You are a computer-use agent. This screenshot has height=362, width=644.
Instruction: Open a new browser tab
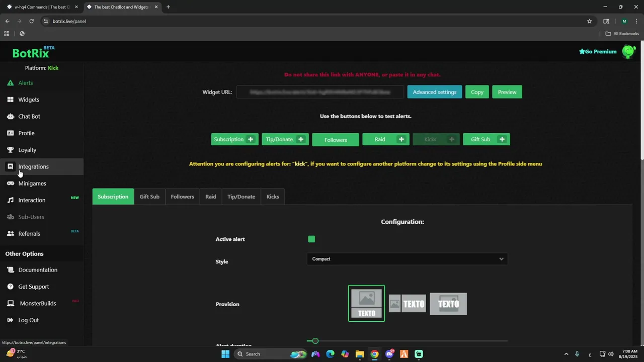tap(168, 7)
